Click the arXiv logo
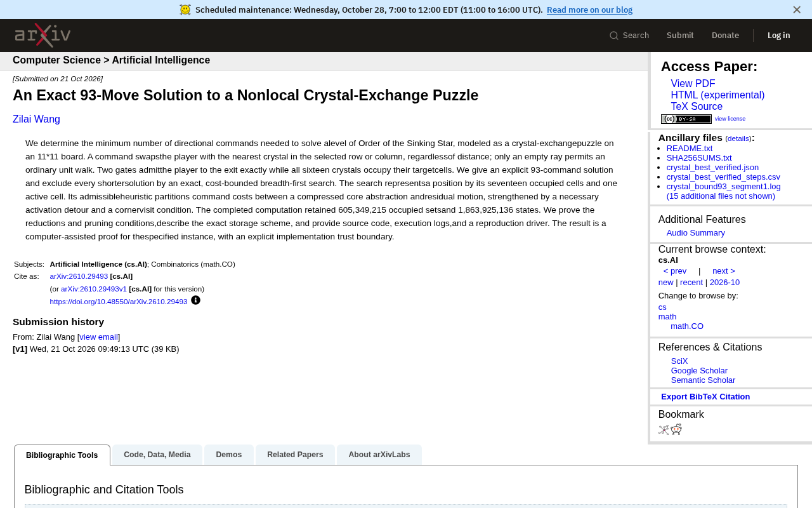The height and width of the screenshot is (508, 812). point(43,35)
